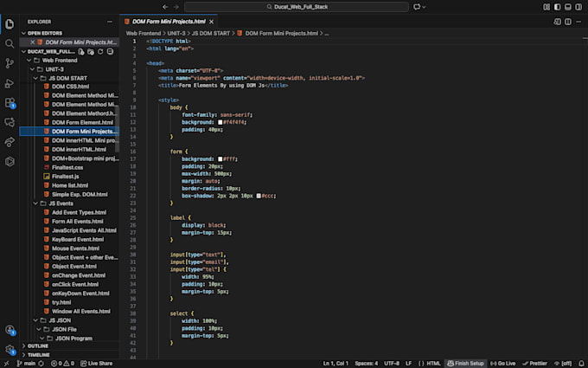The width and height of the screenshot is (588, 368).
Task: Open remote window icon in status bar
Action: pyautogui.click(x=6, y=363)
